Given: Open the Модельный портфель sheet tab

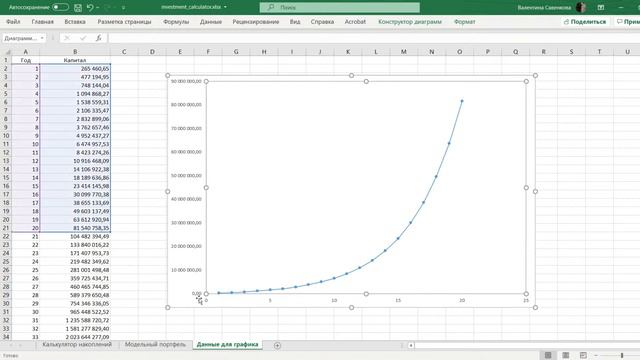Looking at the screenshot, I should (x=155, y=344).
